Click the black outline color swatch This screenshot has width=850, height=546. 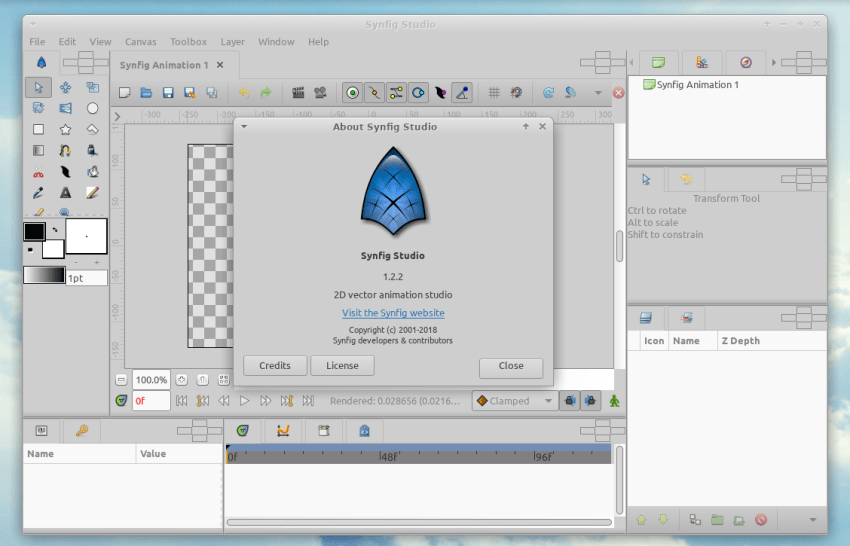click(34, 231)
